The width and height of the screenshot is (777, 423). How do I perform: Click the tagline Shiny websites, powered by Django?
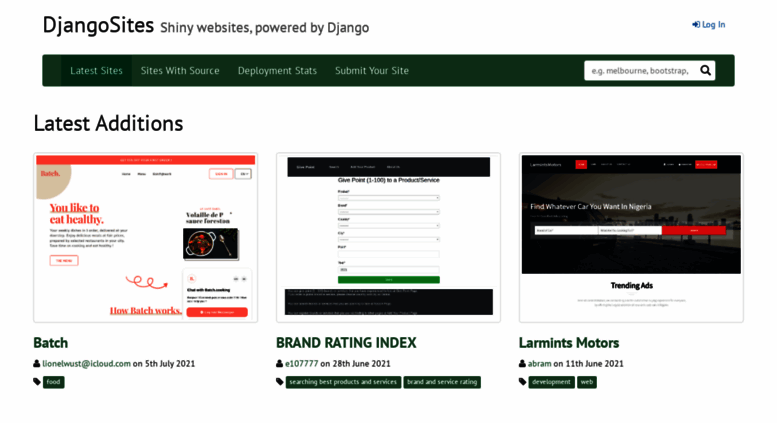(x=265, y=28)
